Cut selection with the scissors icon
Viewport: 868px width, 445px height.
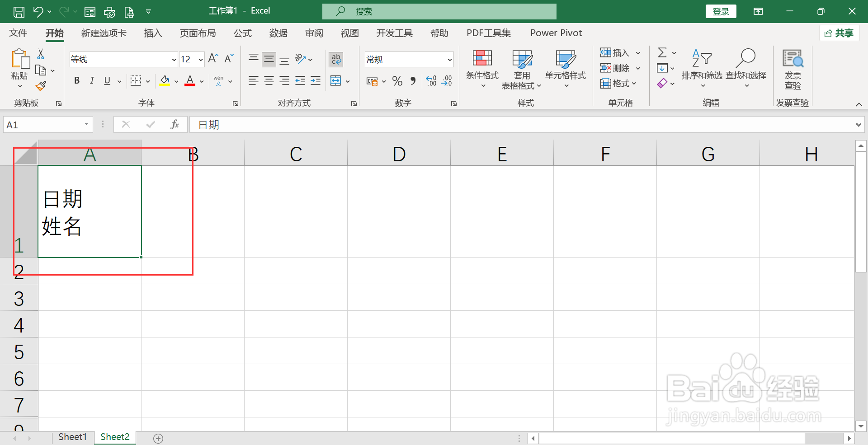pos(41,54)
